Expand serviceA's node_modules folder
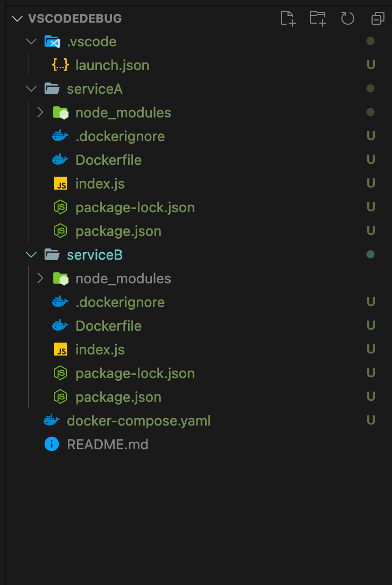This screenshot has width=392, height=585. pos(39,113)
